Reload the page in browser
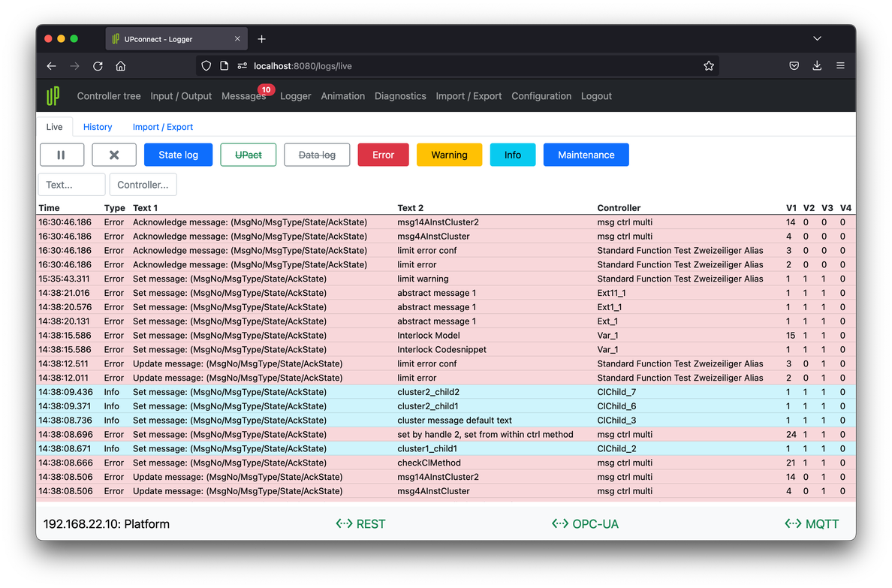This screenshot has height=588, width=892. [x=98, y=66]
